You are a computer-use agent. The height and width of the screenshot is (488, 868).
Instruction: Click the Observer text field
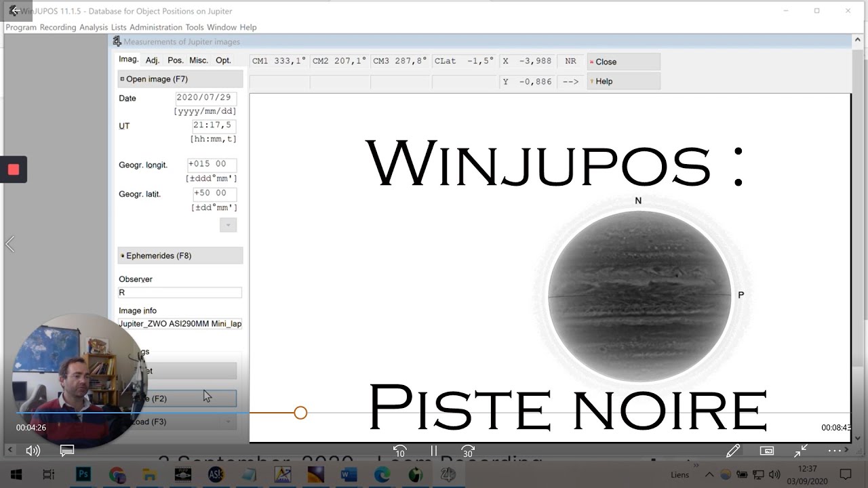click(x=180, y=293)
